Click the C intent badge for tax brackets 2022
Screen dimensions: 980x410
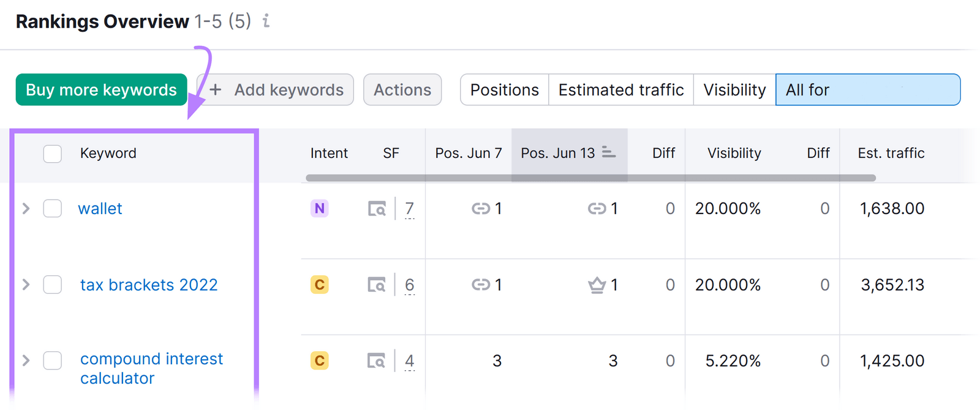click(319, 285)
